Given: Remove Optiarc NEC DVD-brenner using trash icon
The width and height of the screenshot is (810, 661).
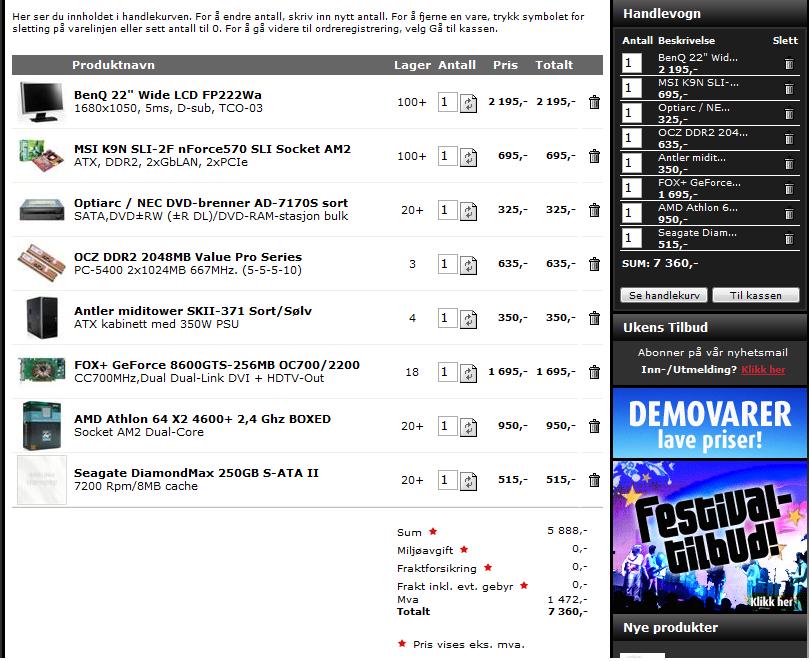Looking at the screenshot, I should pos(594,210).
